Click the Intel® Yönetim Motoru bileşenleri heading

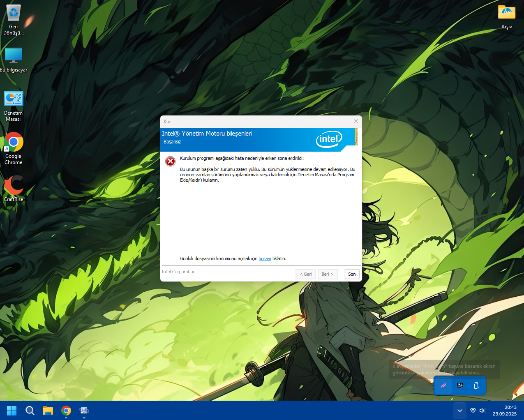pos(207,134)
